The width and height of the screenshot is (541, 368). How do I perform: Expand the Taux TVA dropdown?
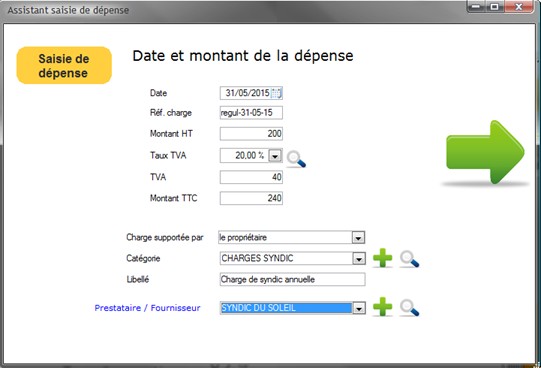point(275,156)
